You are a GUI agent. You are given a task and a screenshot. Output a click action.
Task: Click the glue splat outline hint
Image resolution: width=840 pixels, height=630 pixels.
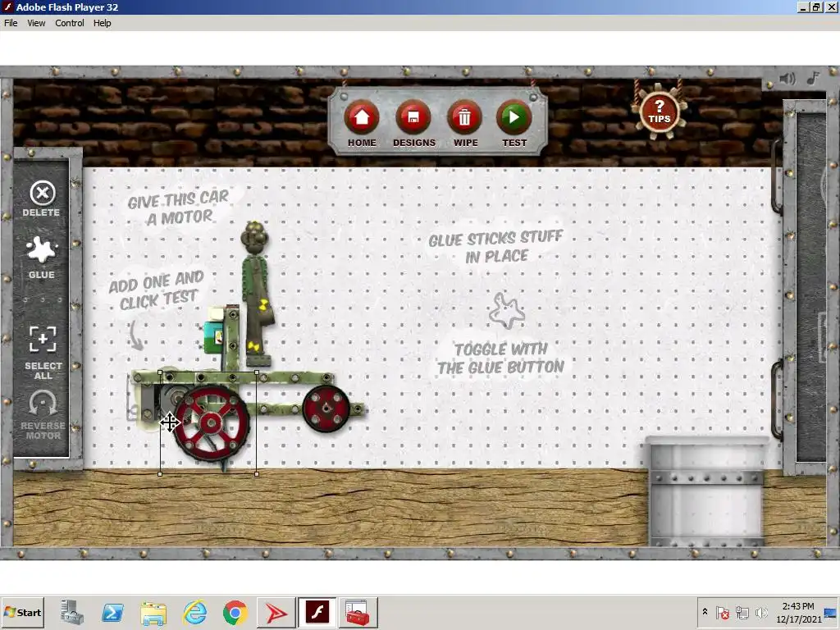pyautogui.click(x=507, y=310)
